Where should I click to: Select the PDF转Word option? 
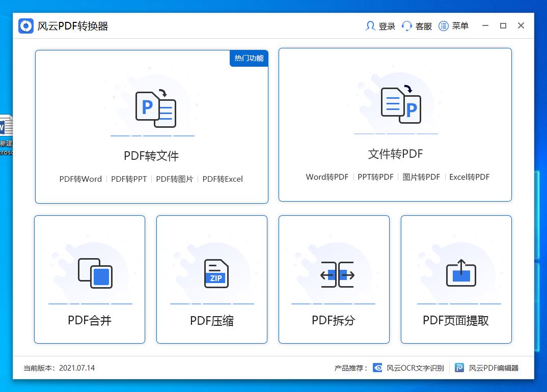80,179
